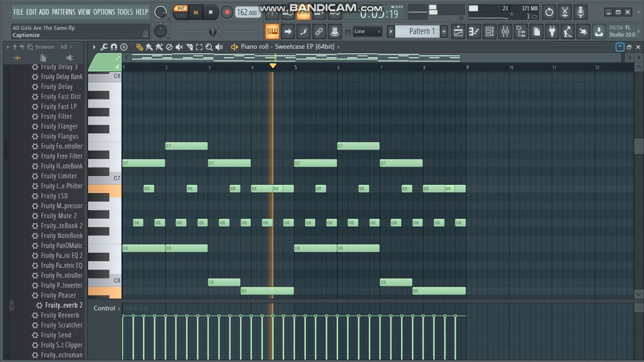Show the plugin picker plug icon
This screenshot has height=362, width=644.
[551, 32]
